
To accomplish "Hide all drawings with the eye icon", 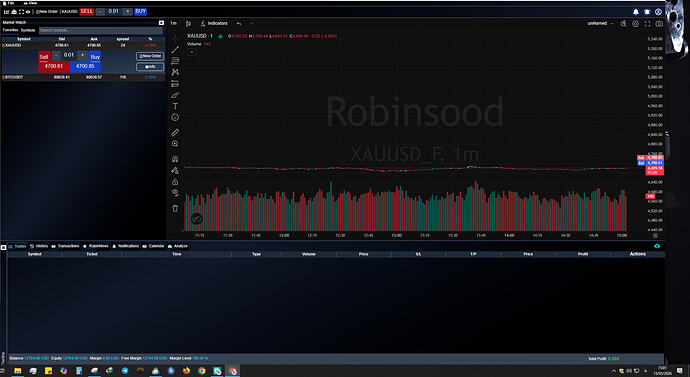I will (175, 193).
